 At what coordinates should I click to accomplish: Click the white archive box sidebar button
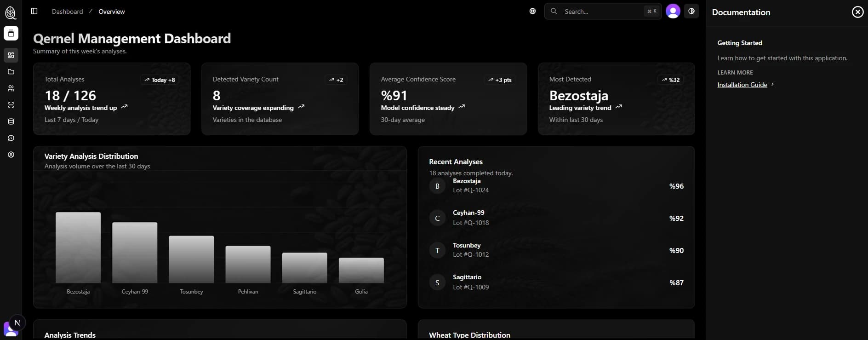[x=11, y=33]
